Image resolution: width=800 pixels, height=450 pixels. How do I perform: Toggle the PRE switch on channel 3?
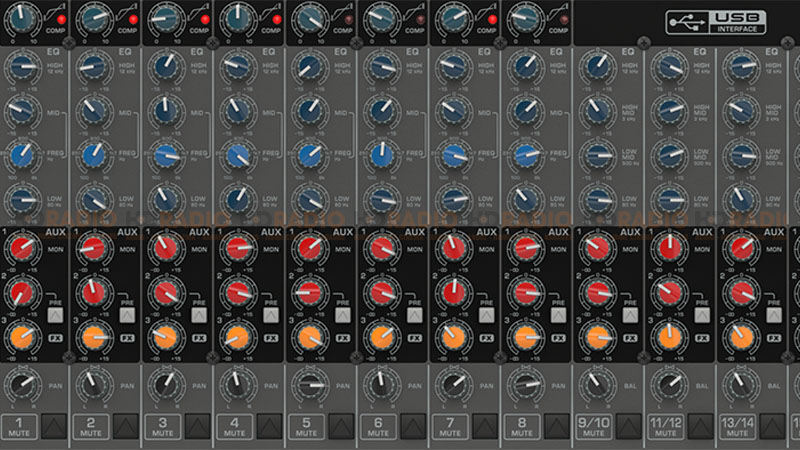tap(199, 315)
